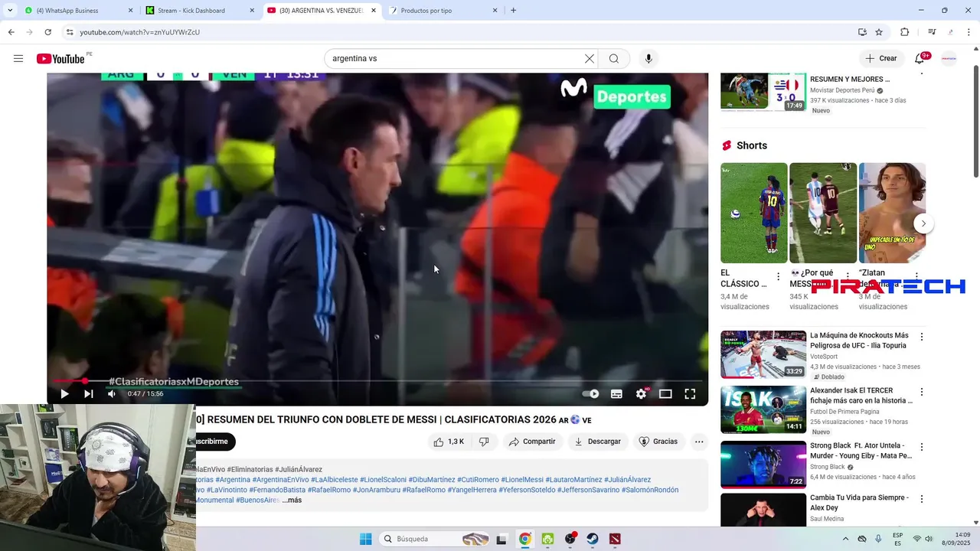Unmute the video volume icon

click(112, 394)
